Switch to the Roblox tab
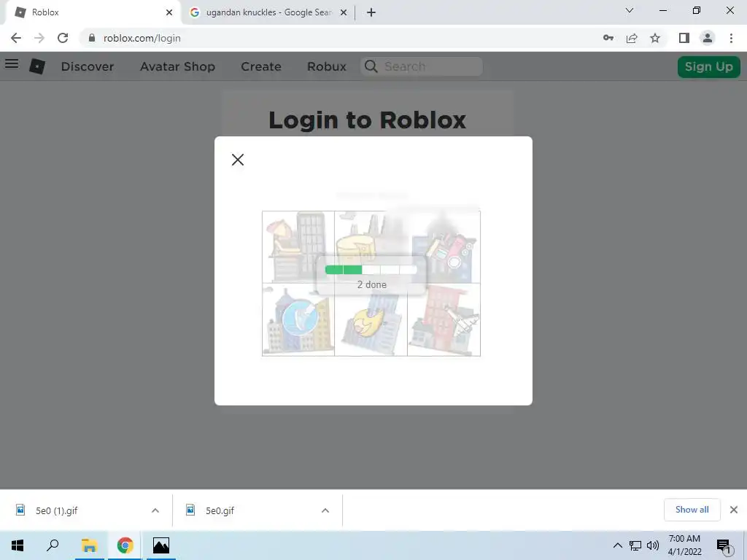This screenshot has height=560, width=747. [x=91, y=12]
